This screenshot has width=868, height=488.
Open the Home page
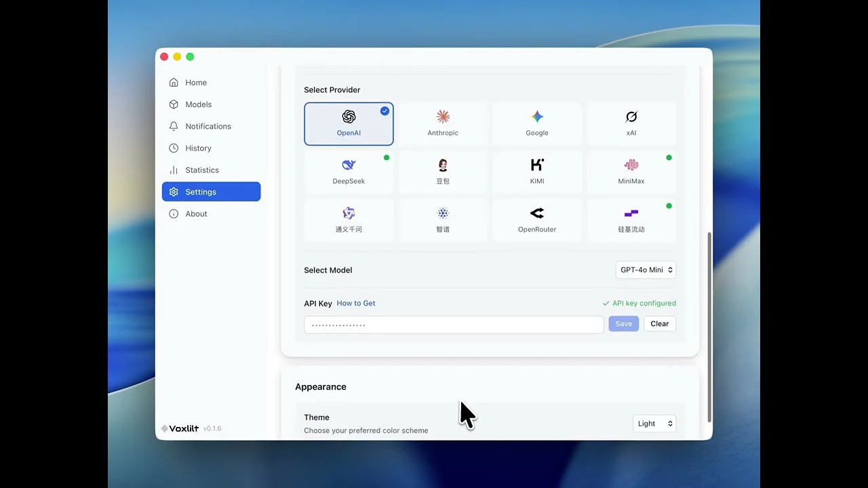211,83
